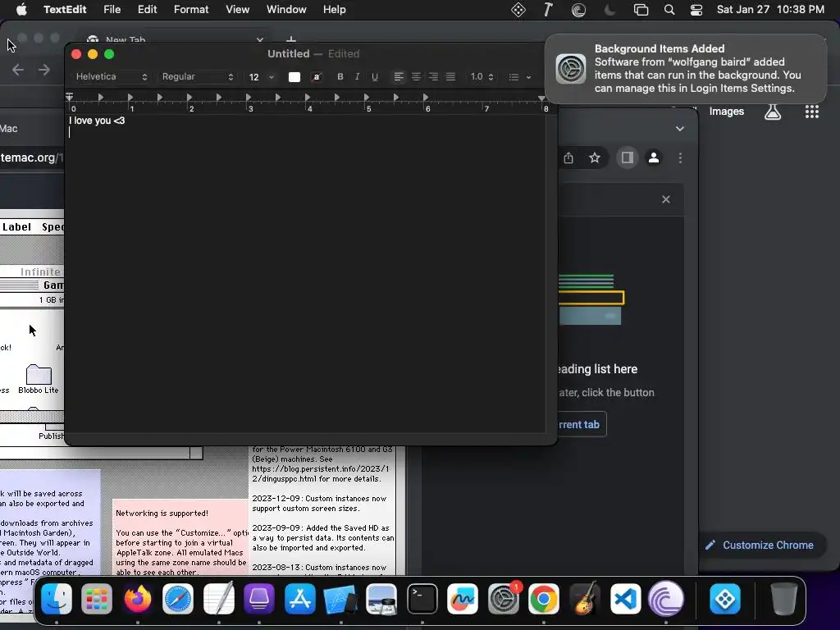Toggle bold formatting in TextEdit
This screenshot has width=840, height=630.
point(340,76)
